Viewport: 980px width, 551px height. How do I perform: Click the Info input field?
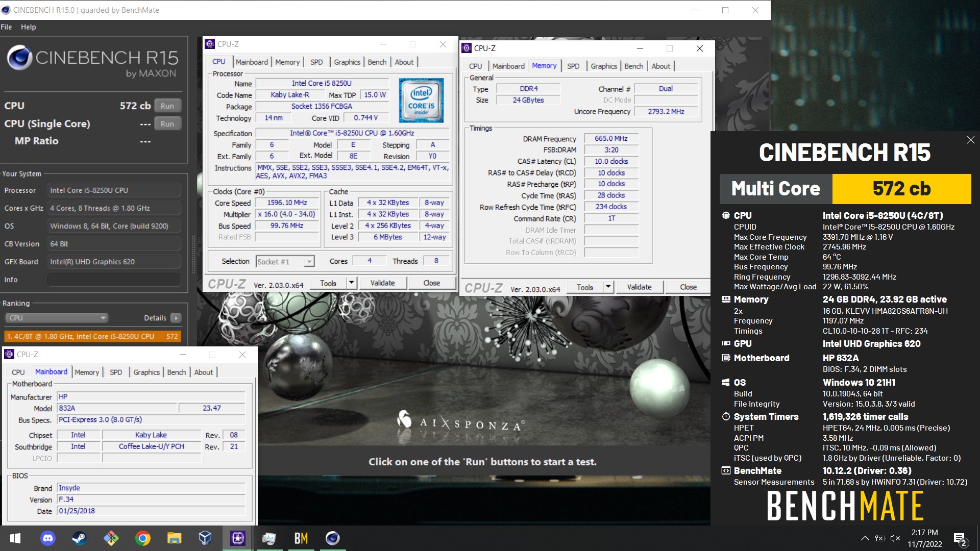click(x=114, y=280)
